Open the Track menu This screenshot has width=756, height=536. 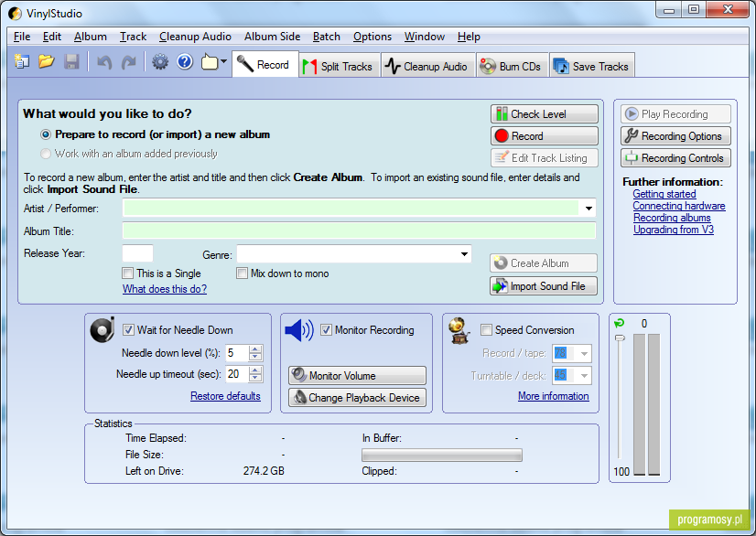coord(133,37)
